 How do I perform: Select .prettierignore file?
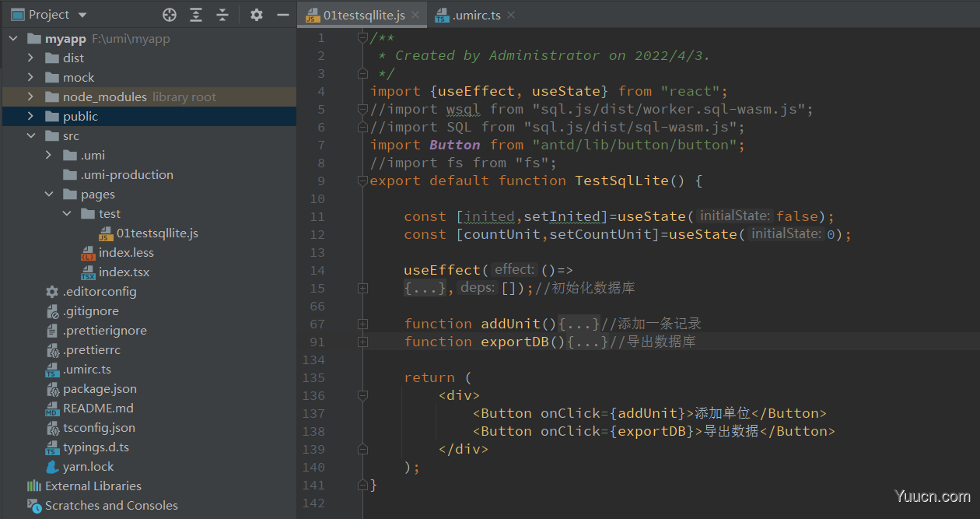tap(105, 331)
